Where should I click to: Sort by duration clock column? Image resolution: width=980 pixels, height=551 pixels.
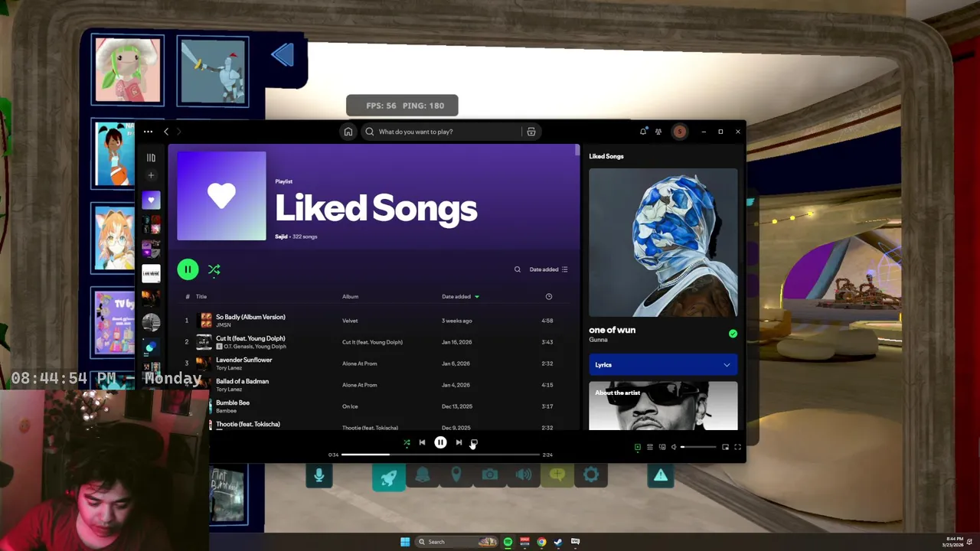(x=548, y=296)
